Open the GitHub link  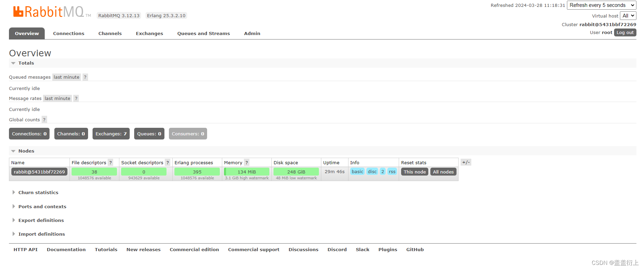[415, 250]
